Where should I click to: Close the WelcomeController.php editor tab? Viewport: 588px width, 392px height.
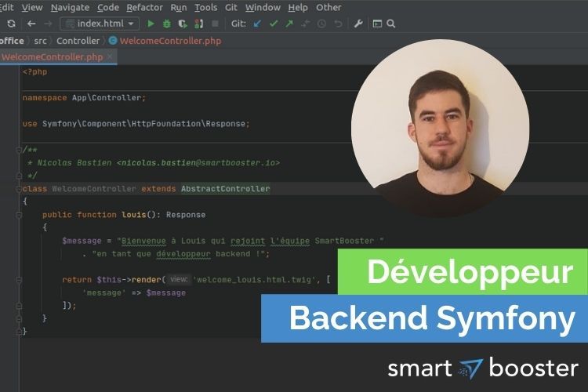click(x=110, y=56)
